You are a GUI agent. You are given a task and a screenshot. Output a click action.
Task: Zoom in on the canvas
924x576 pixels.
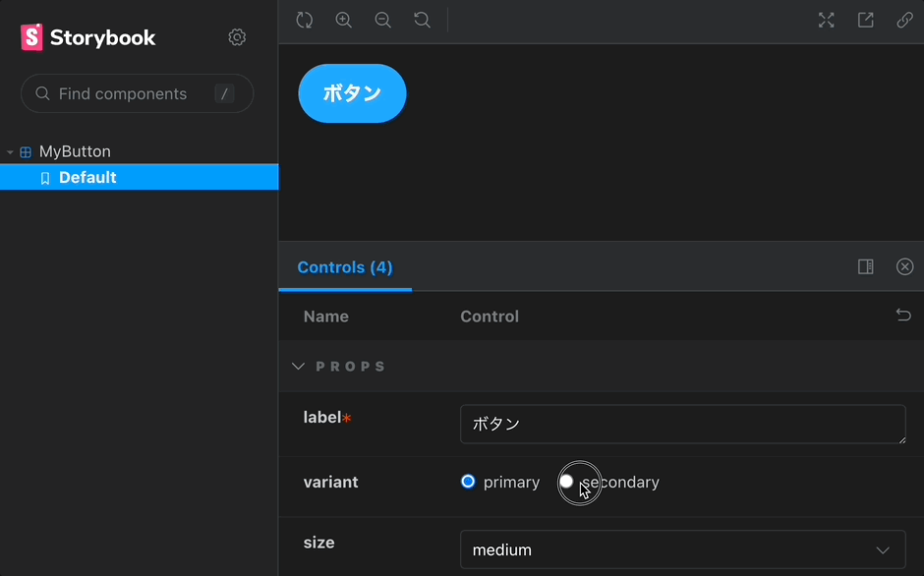pos(343,20)
